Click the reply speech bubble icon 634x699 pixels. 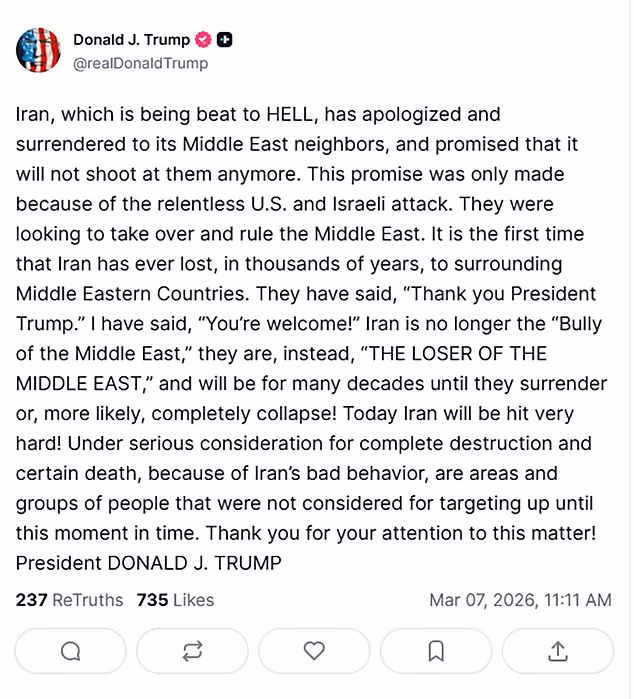point(71,651)
